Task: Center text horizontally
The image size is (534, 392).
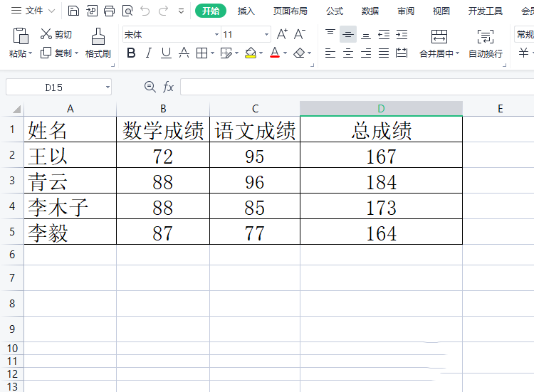Action: 347,53
